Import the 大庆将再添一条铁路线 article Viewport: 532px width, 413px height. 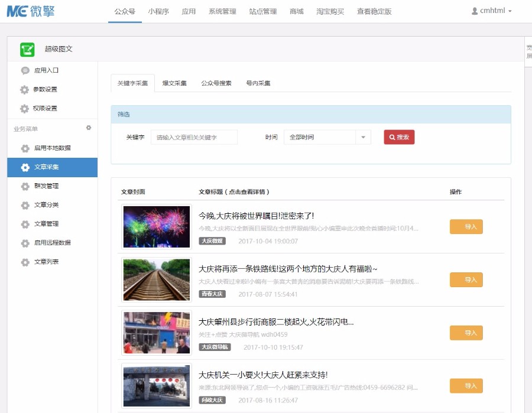coord(466,279)
